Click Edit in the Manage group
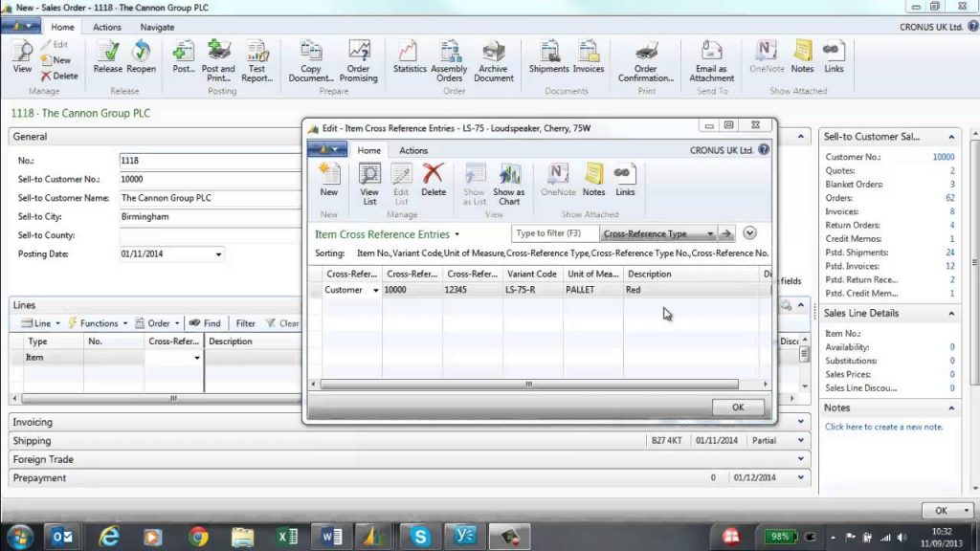The image size is (980, 551). pyautogui.click(x=55, y=44)
